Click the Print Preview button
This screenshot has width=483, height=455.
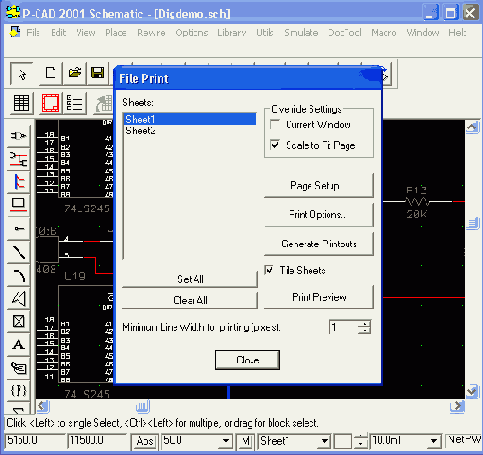tap(319, 297)
